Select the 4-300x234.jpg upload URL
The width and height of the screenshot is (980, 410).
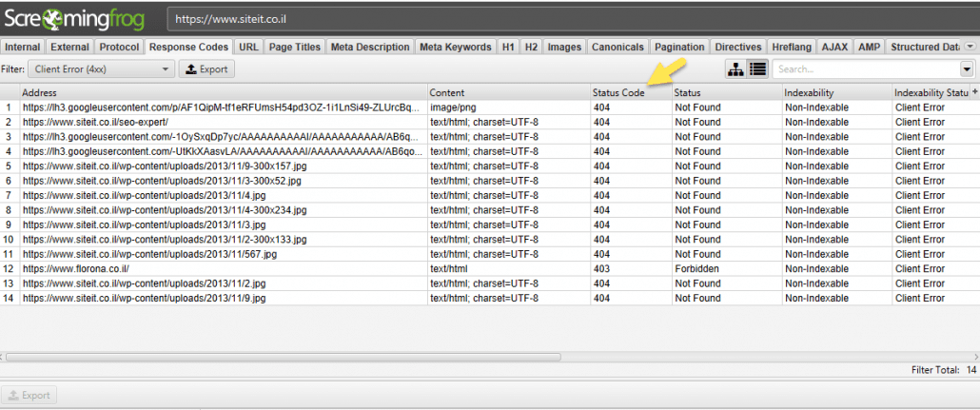[x=165, y=210]
